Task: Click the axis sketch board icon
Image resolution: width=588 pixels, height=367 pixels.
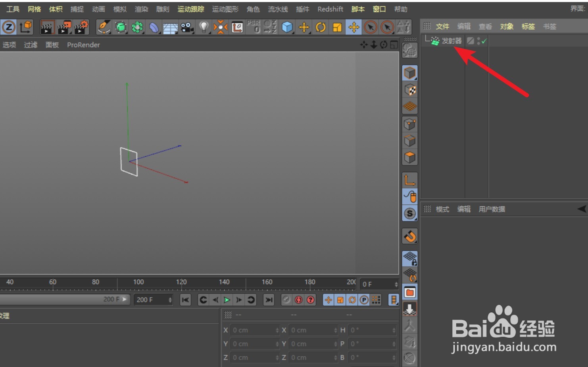Action: click(237, 27)
